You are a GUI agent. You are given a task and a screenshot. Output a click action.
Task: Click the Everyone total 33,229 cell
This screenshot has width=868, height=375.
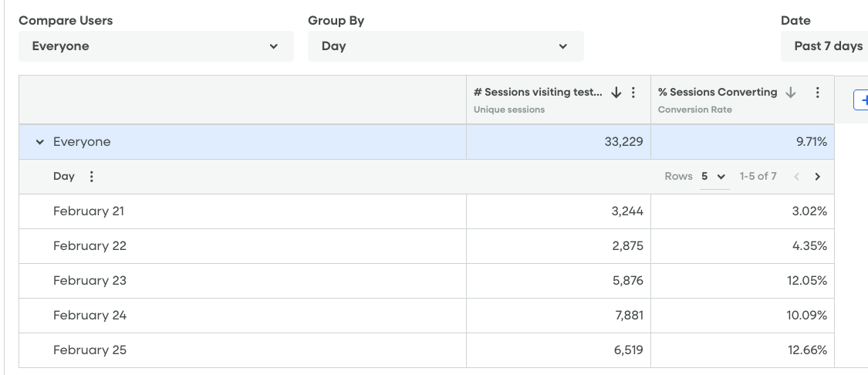(x=623, y=142)
